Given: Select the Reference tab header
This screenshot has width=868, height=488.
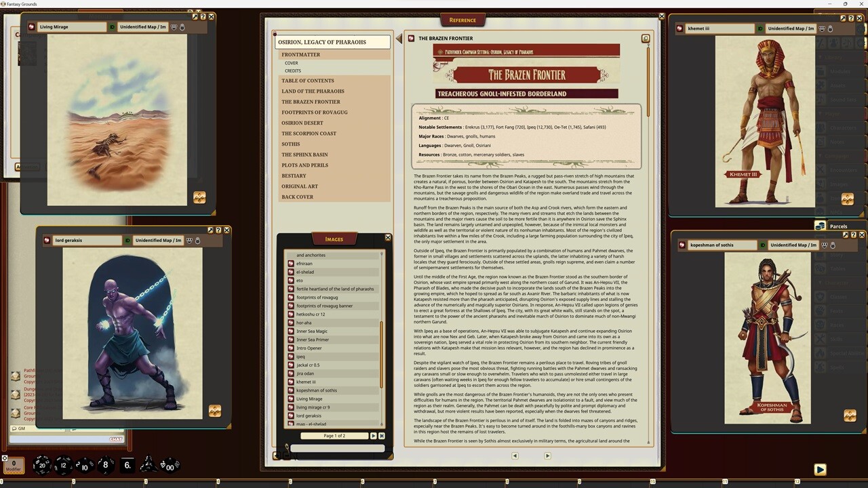Looking at the screenshot, I should click(x=462, y=20).
